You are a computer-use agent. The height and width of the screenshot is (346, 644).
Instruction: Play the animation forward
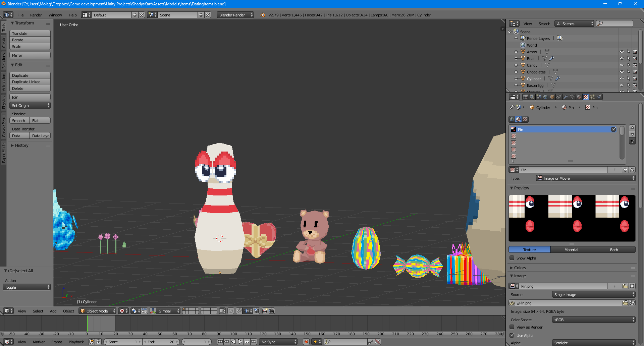tap(240, 342)
